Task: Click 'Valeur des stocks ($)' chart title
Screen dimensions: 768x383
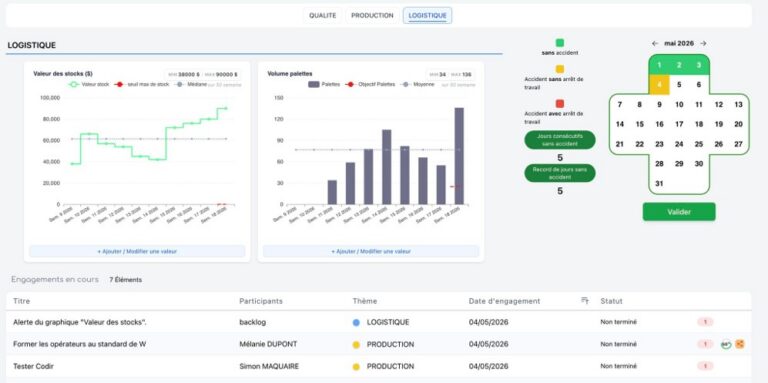Action: coord(63,74)
